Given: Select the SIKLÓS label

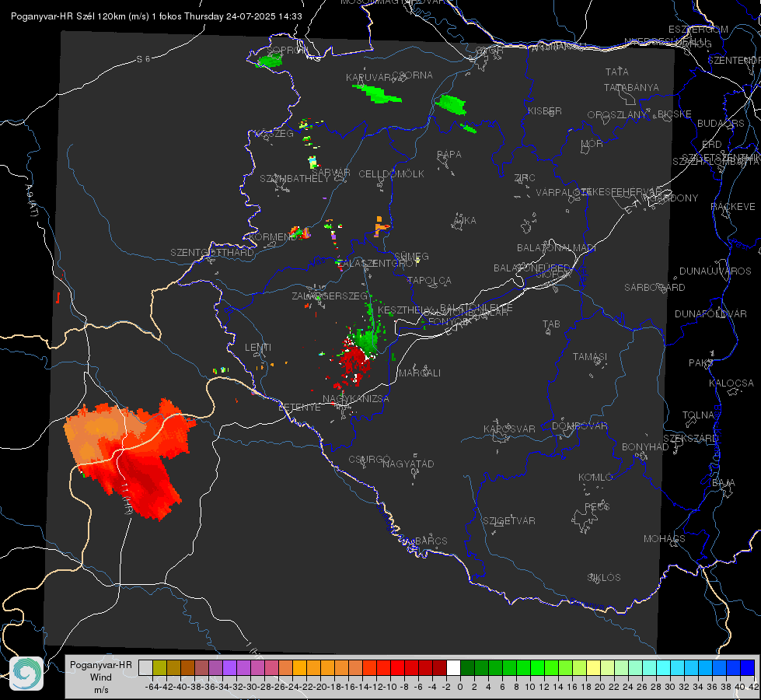Looking at the screenshot, I should click(604, 578).
